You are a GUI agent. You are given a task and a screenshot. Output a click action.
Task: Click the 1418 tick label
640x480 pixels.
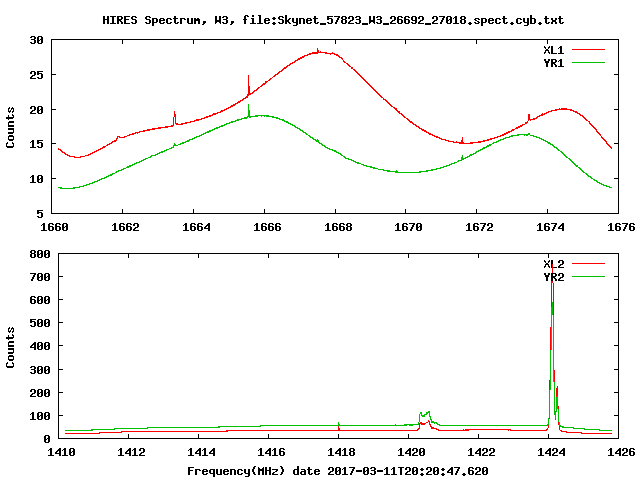point(341,452)
